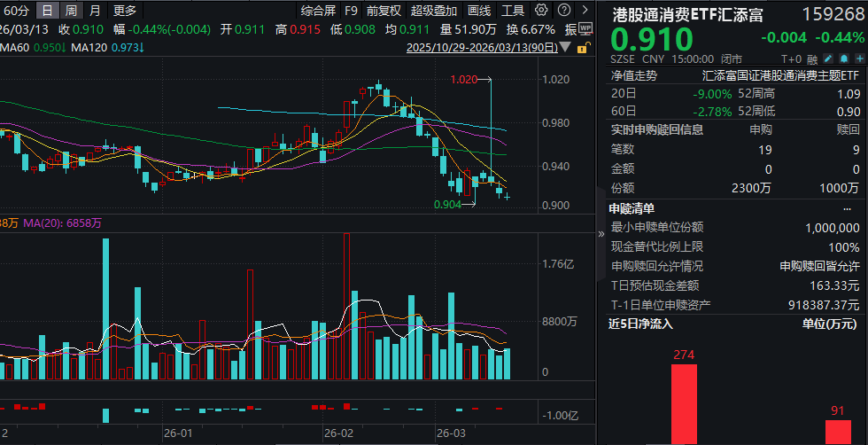This screenshot has width=868, height=445.
Task: Open date range dropdown triangle
Action: tap(567, 48)
